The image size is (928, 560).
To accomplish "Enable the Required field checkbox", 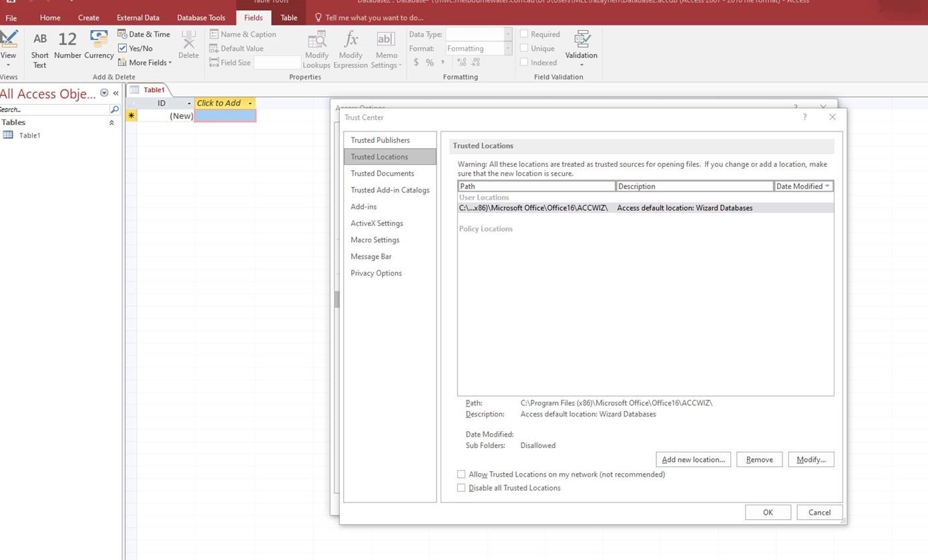I will 525,34.
